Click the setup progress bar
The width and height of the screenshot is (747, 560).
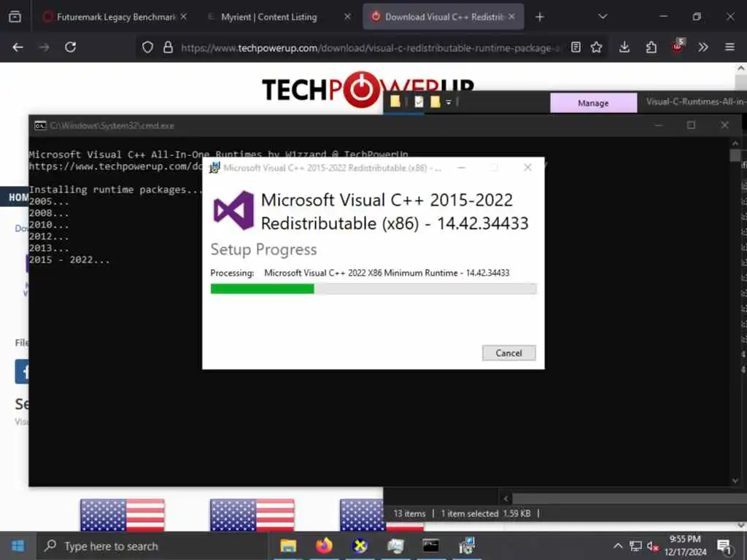click(x=373, y=289)
